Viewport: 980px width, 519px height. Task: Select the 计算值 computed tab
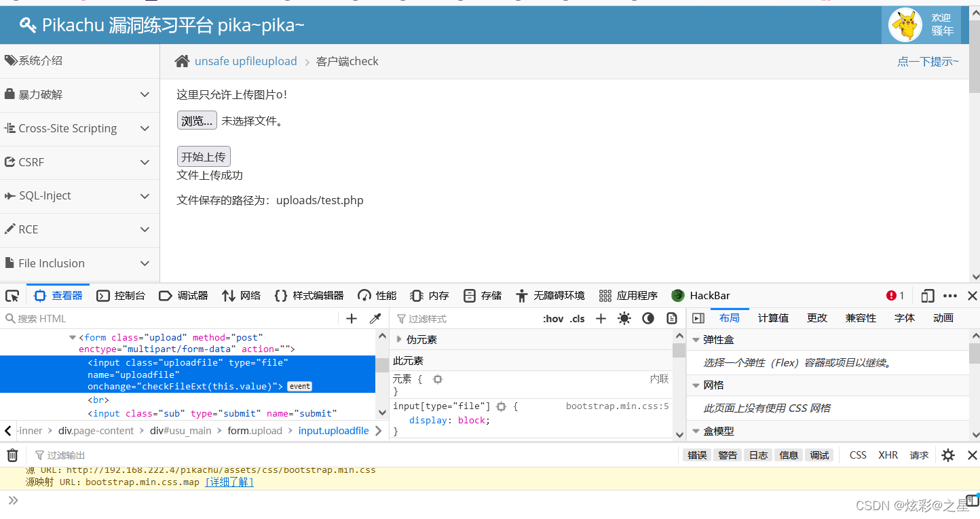[x=773, y=318]
